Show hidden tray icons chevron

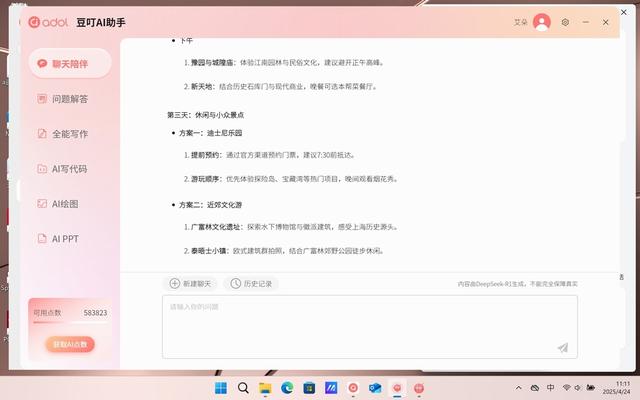tap(518, 388)
